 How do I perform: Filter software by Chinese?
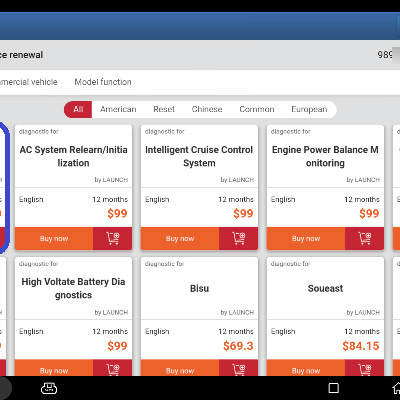pos(207,109)
